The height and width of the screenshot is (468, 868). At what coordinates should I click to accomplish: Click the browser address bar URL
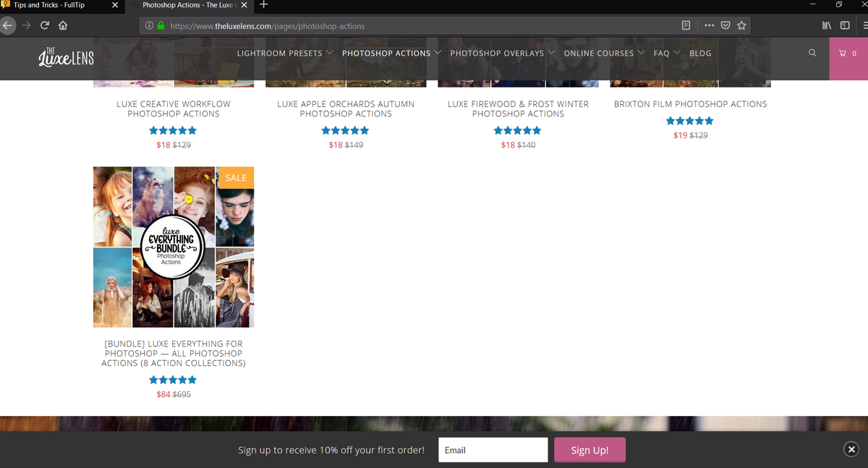(267, 26)
